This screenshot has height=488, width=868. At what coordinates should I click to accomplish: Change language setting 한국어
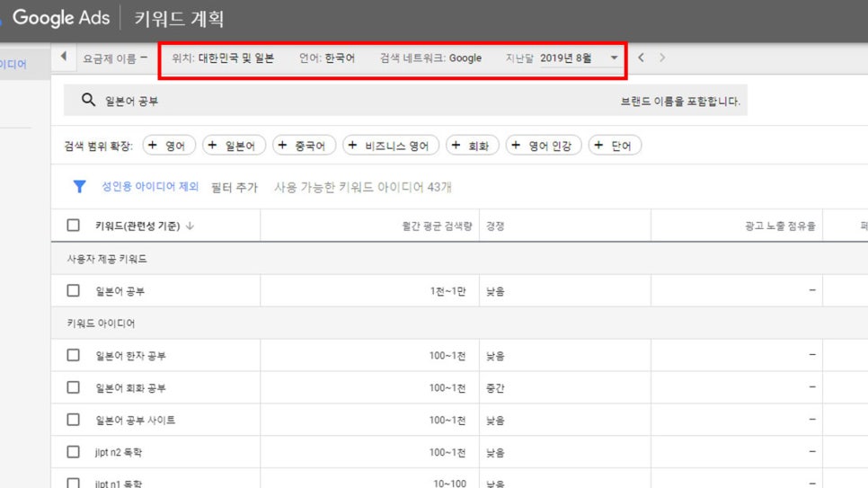(x=327, y=58)
